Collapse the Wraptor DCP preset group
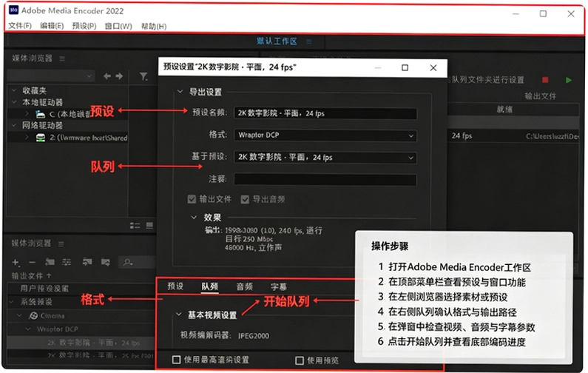The width and height of the screenshot is (588, 373). (x=28, y=329)
